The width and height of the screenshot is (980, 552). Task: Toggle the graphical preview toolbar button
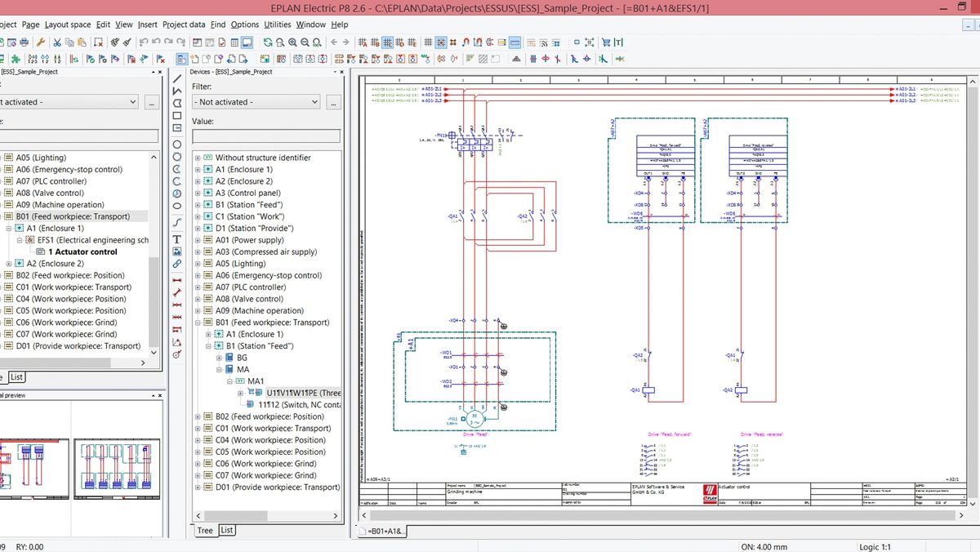246,42
